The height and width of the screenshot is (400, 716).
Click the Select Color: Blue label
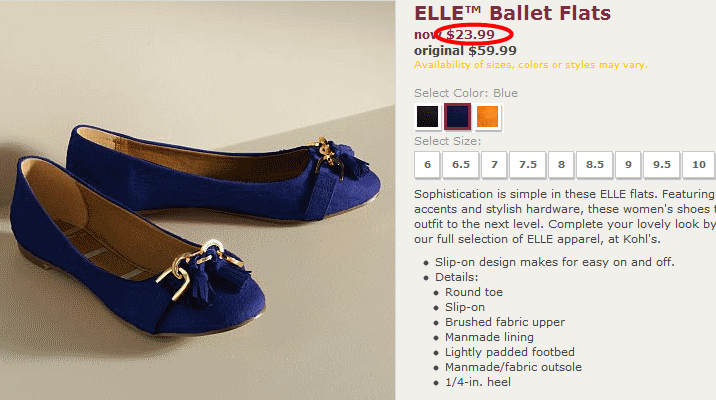click(466, 93)
